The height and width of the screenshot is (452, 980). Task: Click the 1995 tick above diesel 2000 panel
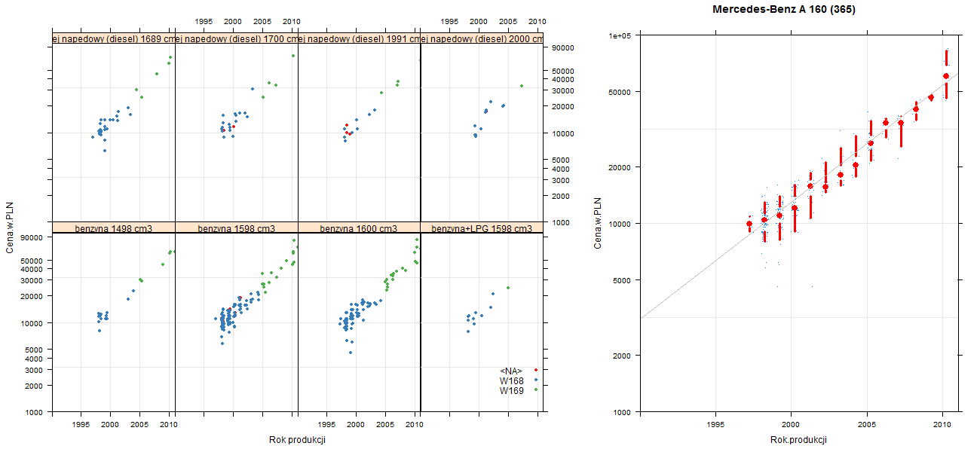coord(449,22)
